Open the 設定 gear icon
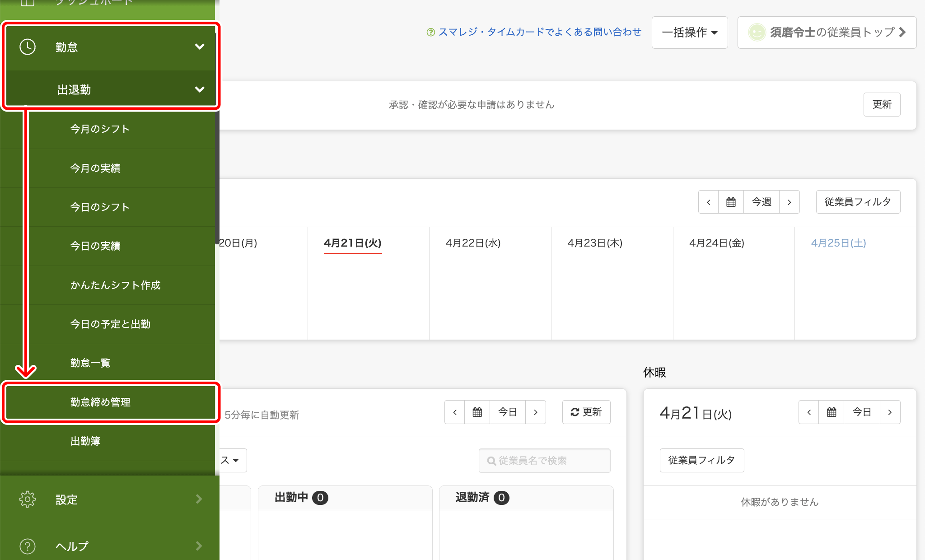Screen dimensions: 925x560 point(28,499)
